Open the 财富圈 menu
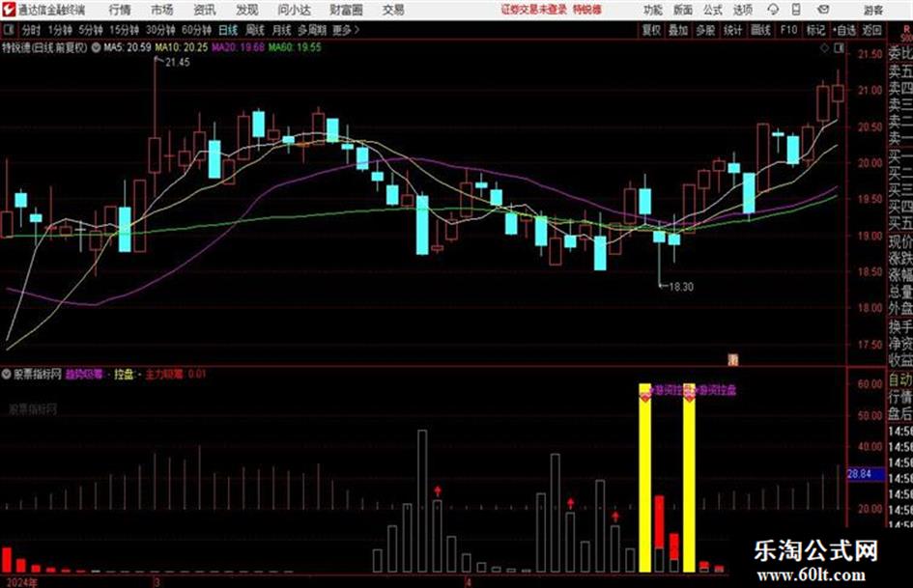The image size is (913, 588). [x=346, y=10]
